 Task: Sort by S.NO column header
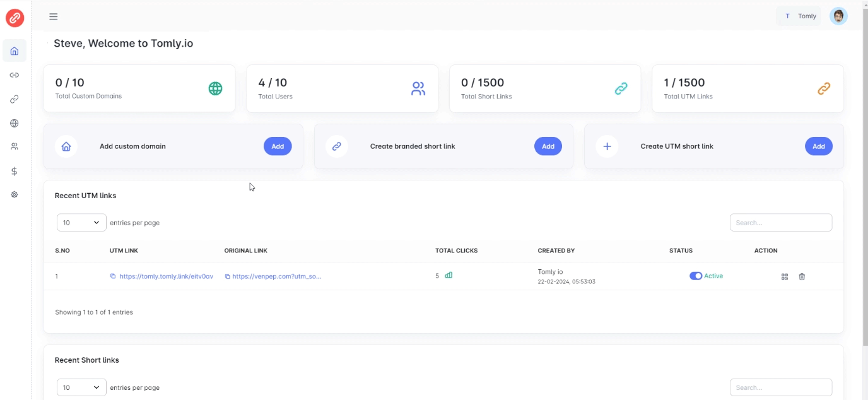62,250
